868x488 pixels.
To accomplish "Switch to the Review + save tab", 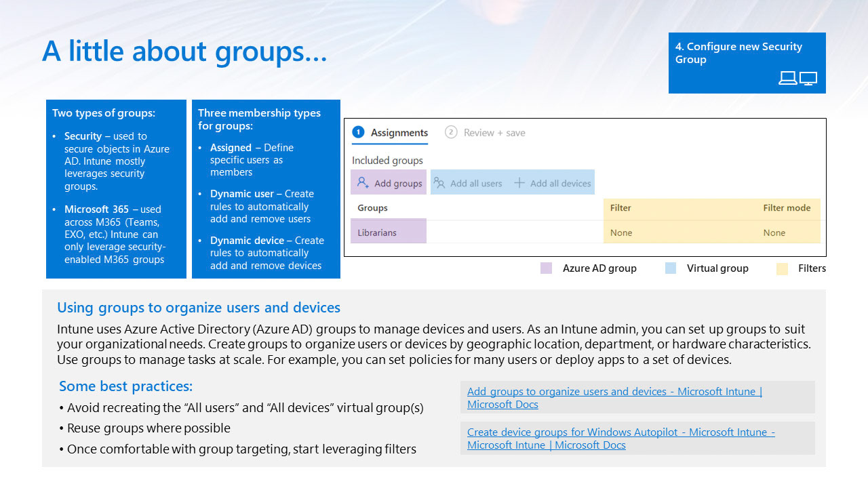I will tap(486, 133).
